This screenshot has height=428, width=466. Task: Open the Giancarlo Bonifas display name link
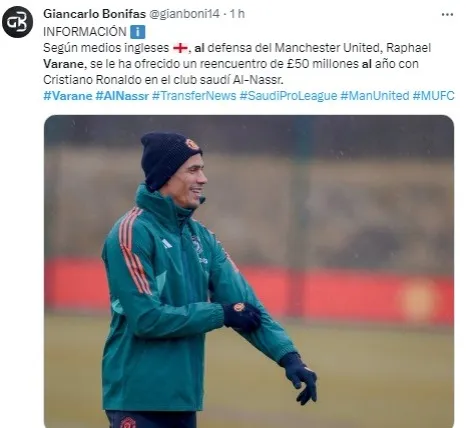pos(95,14)
